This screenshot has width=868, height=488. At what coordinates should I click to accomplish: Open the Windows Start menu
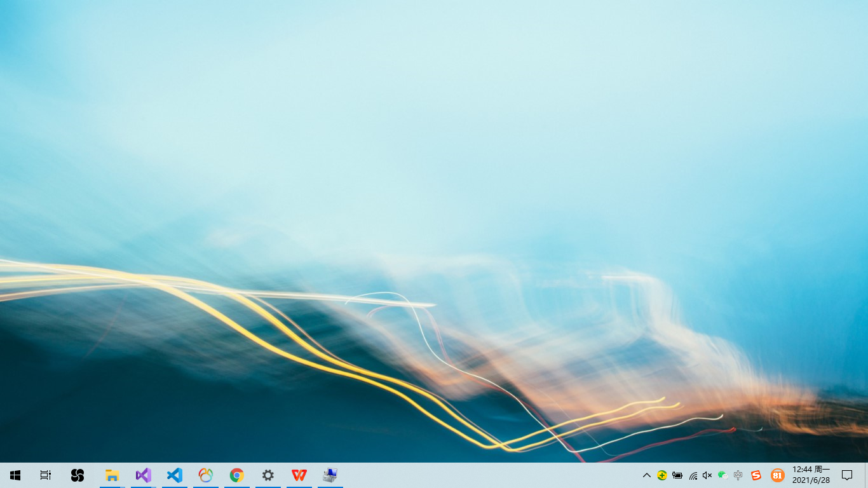point(15,475)
